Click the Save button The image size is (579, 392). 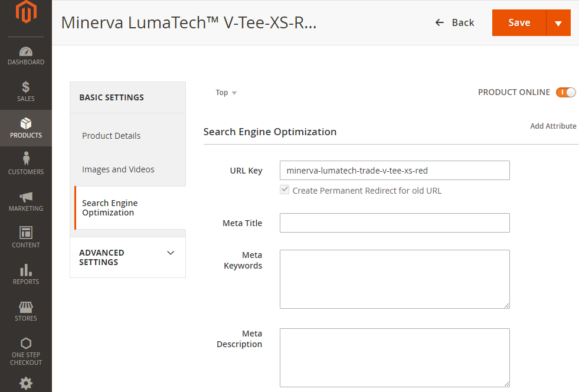519,23
